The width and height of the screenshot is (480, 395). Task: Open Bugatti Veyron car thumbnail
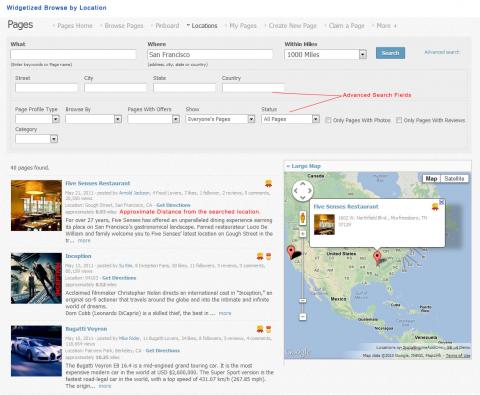pos(36,351)
